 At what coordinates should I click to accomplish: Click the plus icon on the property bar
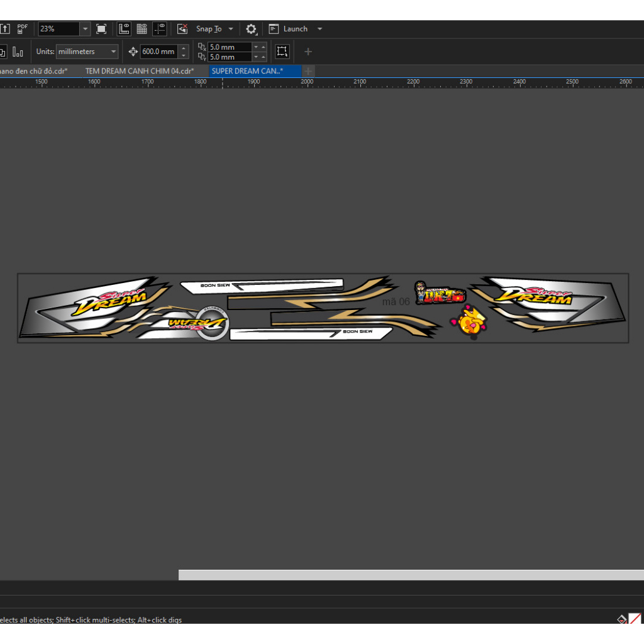(308, 52)
